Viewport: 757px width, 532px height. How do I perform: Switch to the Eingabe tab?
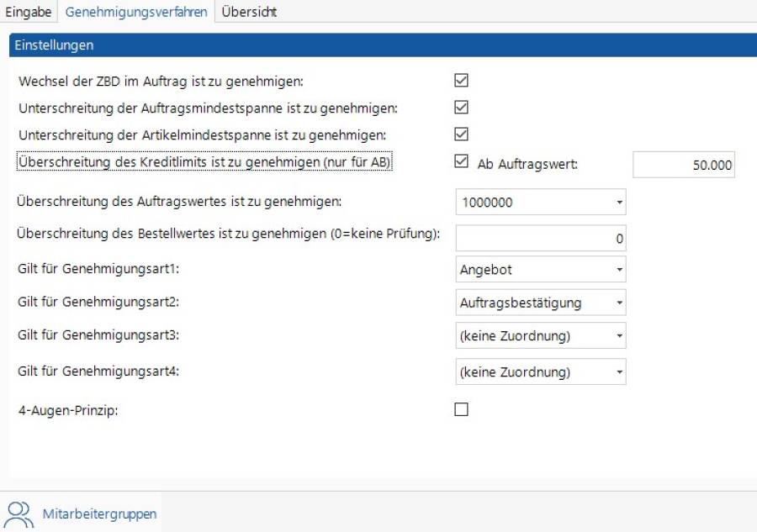pos(29,12)
